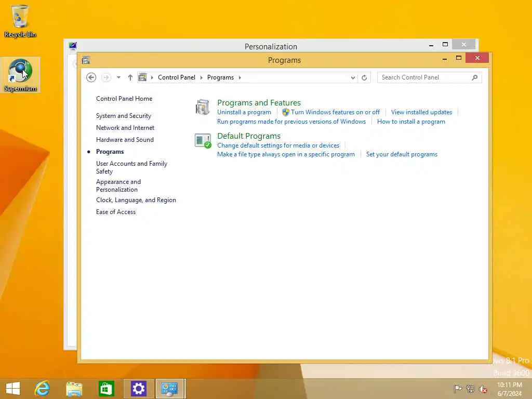
Task: Open the taskbar clock showing 10:11 PM
Action: point(509,389)
